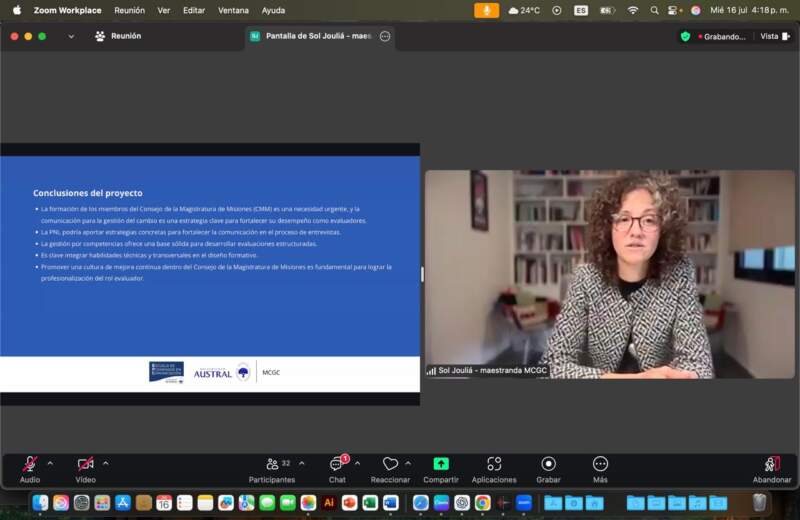Click the Sol Jouliá - maestranda MCGC name label
The image size is (800, 520).
[488, 370]
